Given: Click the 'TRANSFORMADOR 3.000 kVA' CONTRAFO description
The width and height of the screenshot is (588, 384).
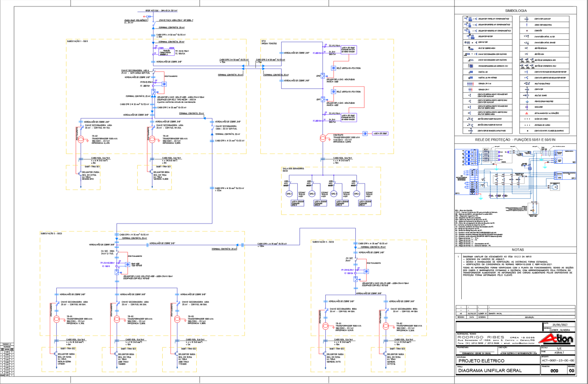Looking at the screenshot, I should (347, 137).
